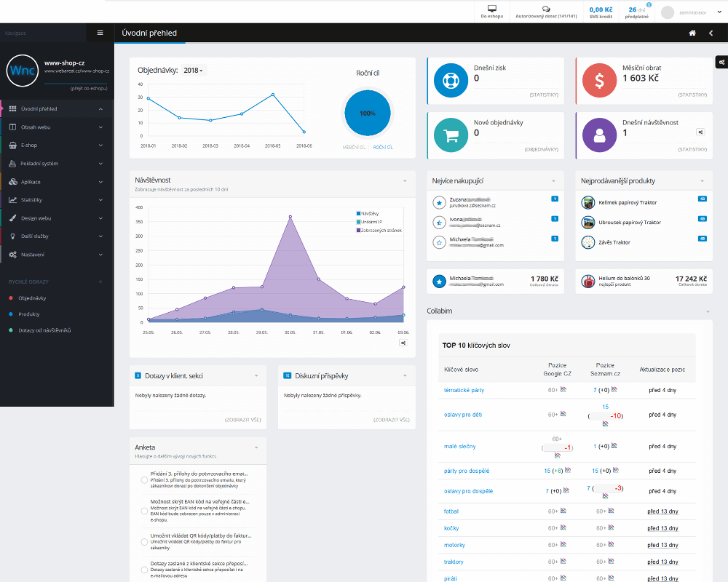Click Objednávky quick link in sidebar

[x=33, y=298]
